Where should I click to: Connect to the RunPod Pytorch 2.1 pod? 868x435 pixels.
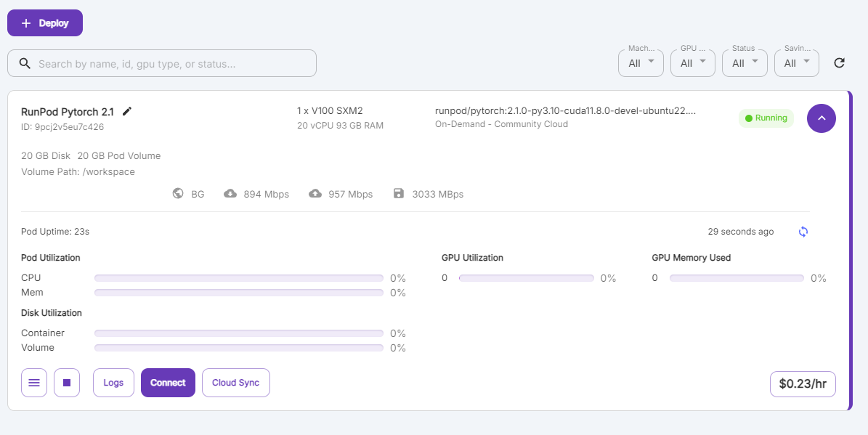[168, 383]
